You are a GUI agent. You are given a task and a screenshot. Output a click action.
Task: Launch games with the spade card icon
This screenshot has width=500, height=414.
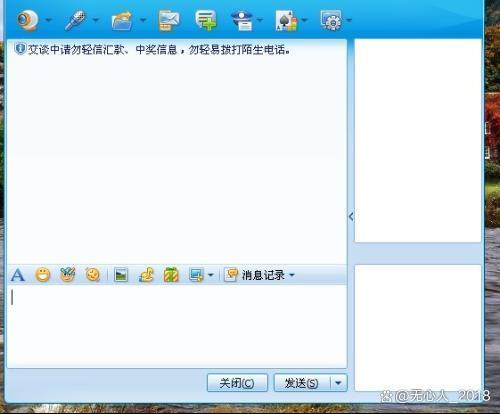click(x=286, y=20)
